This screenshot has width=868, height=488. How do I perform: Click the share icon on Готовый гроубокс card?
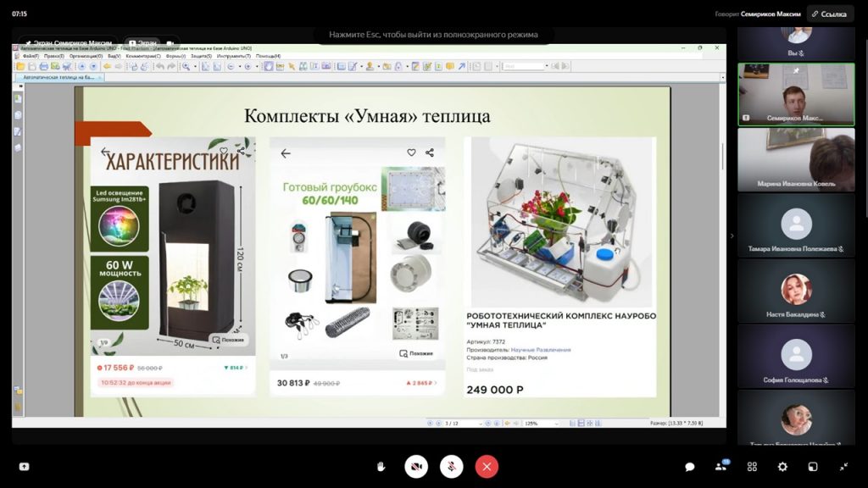[x=430, y=152]
